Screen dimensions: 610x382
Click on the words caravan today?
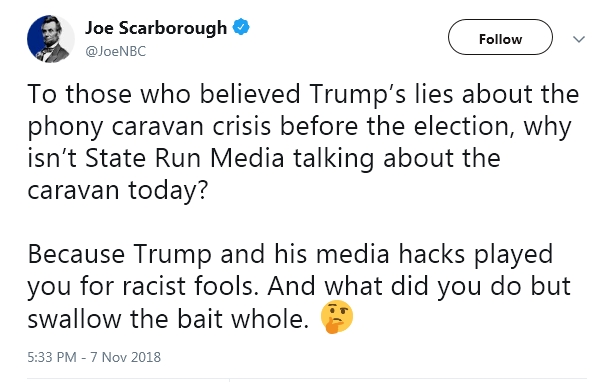coord(118,191)
